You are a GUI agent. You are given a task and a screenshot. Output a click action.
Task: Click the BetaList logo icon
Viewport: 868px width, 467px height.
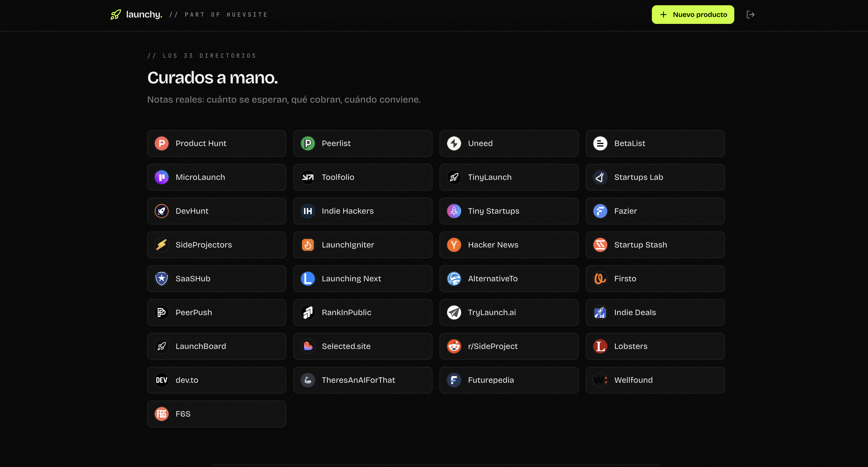click(600, 143)
